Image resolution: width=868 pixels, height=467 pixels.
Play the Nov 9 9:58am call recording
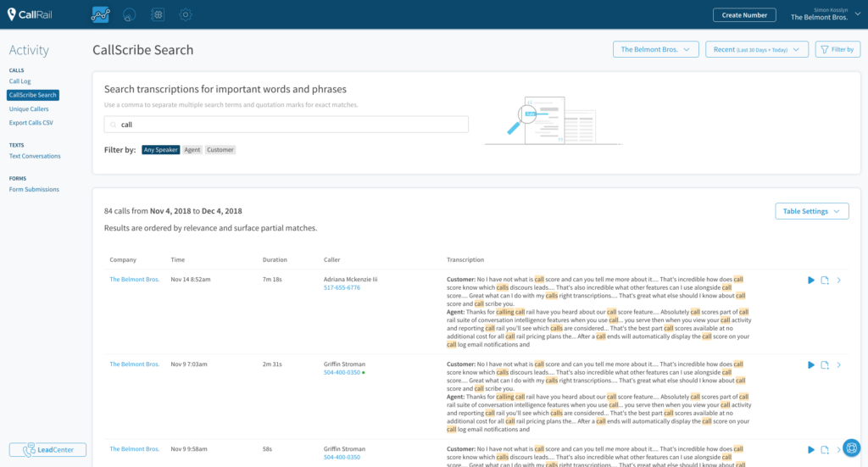810,449
